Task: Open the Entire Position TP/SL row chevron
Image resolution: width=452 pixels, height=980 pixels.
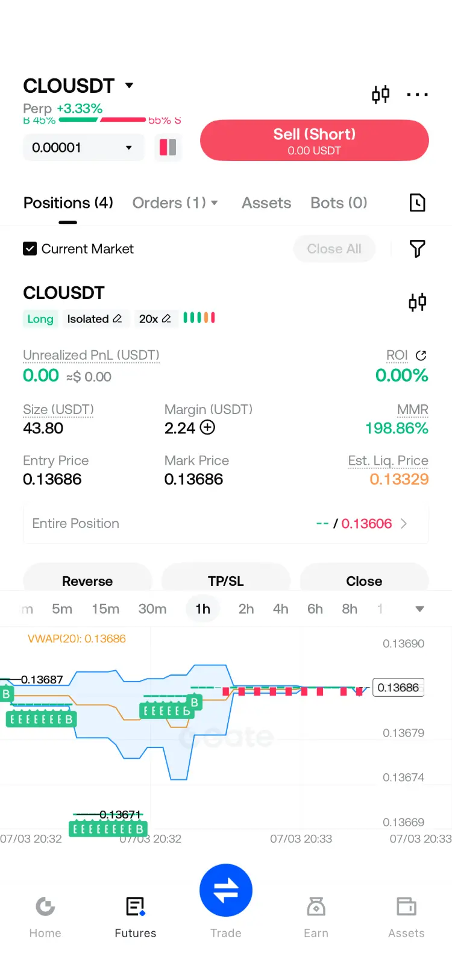Action: tap(404, 524)
